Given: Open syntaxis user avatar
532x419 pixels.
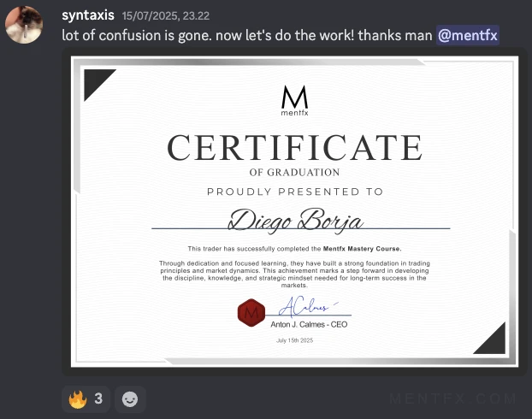Looking at the screenshot, I should click(x=24, y=25).
